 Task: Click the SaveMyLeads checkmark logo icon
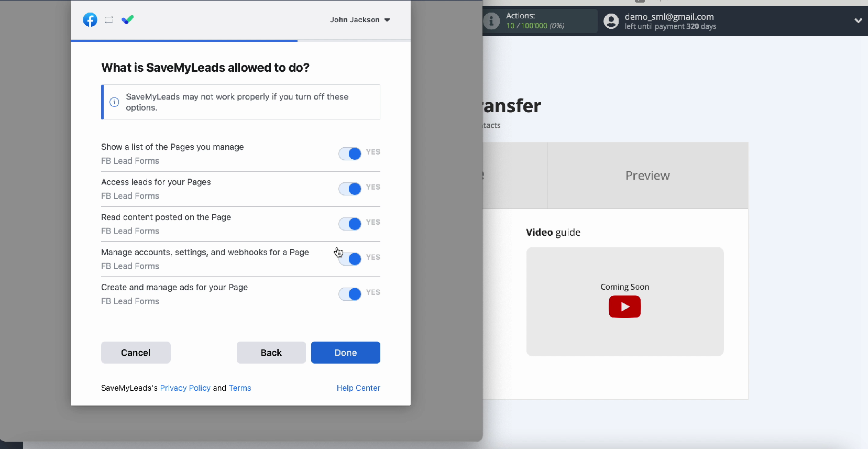point(127,20)
